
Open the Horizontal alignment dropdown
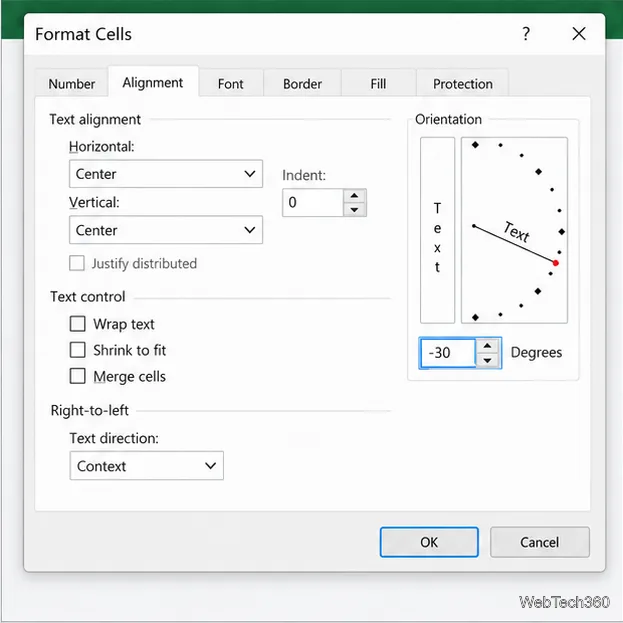click(x=166, y=174)
